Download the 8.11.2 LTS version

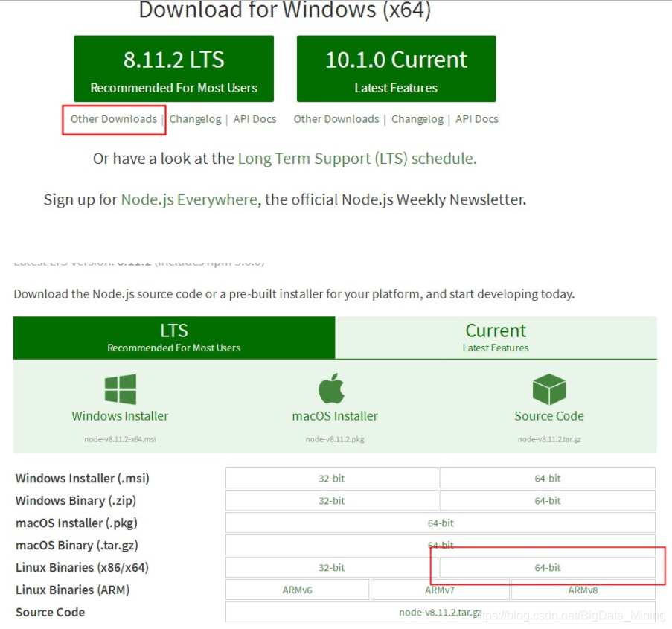click(x=173, y=68)
